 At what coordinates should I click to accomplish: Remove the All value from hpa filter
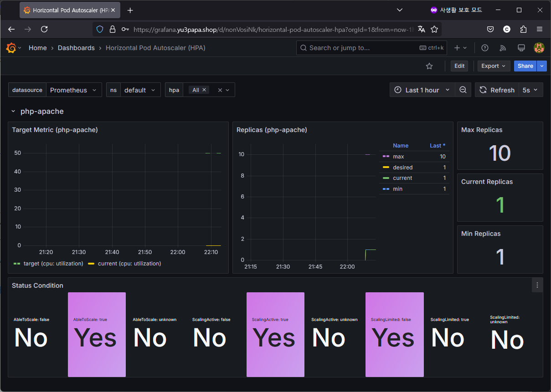coord(204,90)
